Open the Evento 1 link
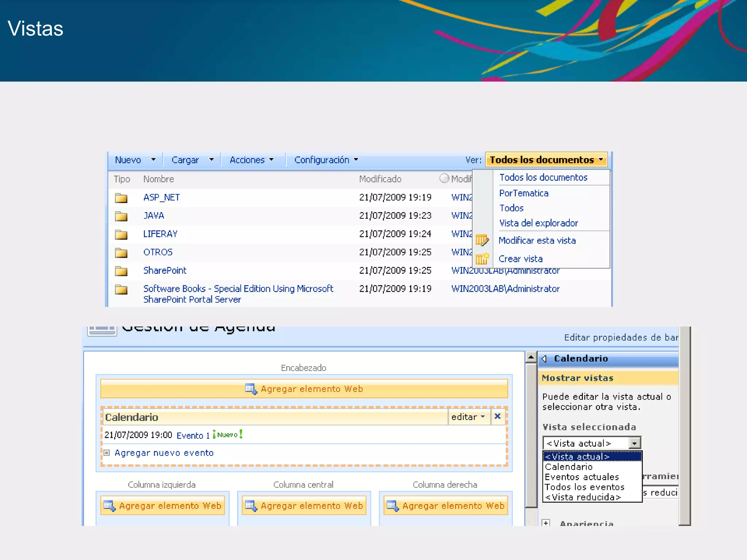The height and width of the screenshot is (560, 747). (193, 435)
